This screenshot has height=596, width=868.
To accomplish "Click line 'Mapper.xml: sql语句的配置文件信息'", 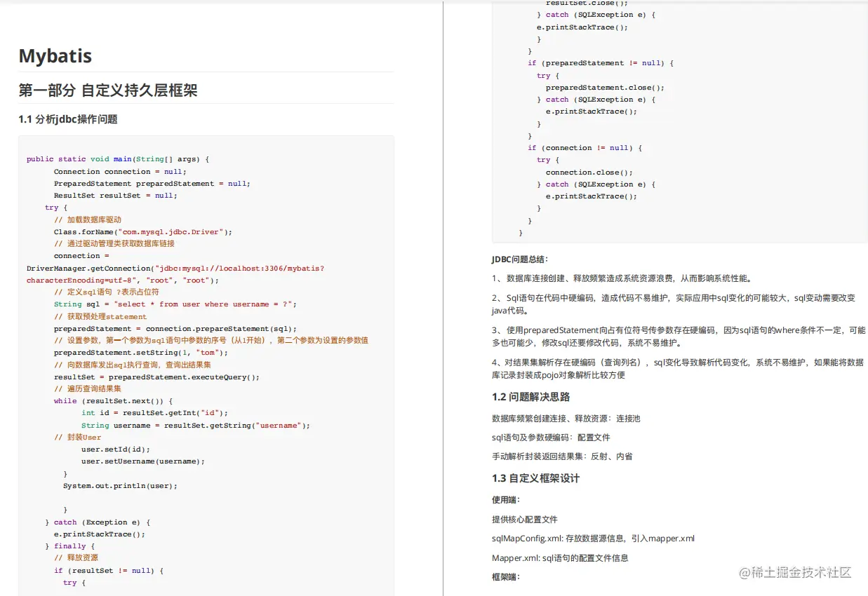I will (560, 558).
